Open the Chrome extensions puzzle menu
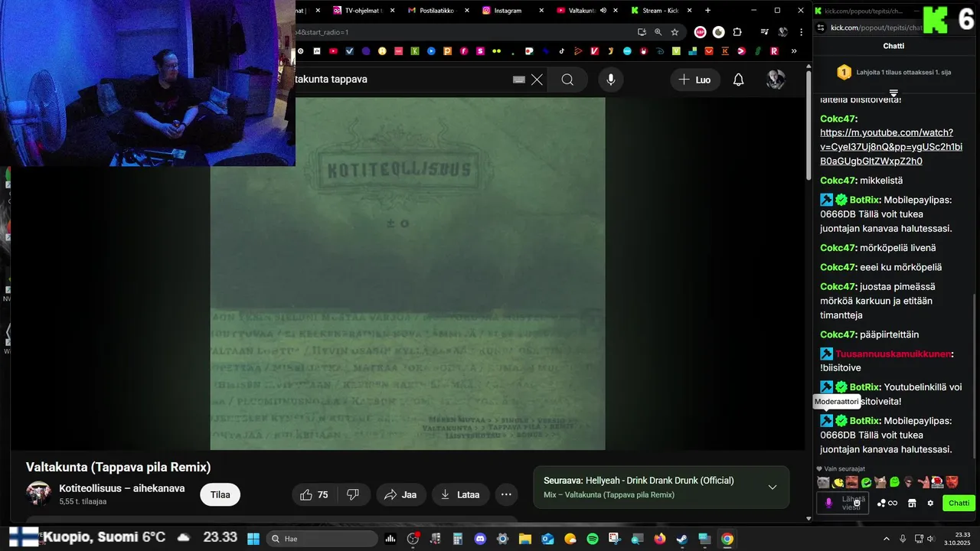 point(737,32)
